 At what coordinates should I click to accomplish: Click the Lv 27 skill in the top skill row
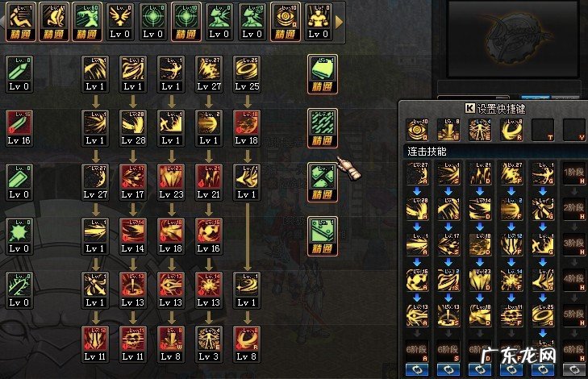[x=208, y=74]
